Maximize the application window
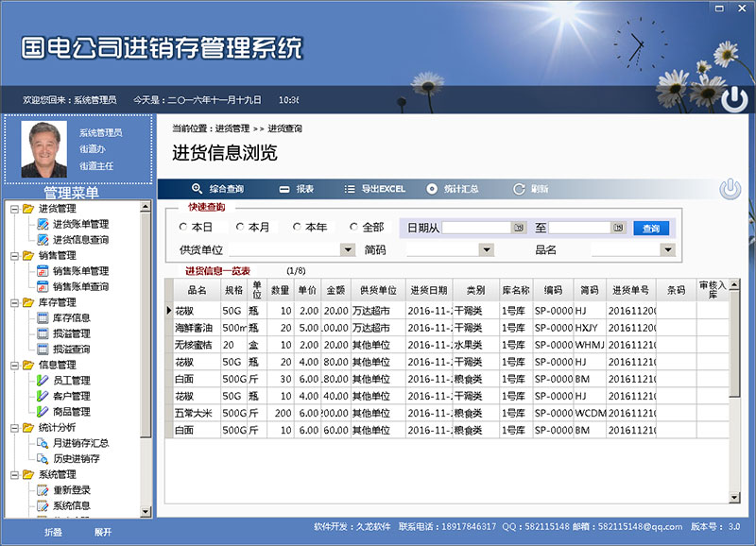Screen dimensions: 756x546 (x=719, y=9)
